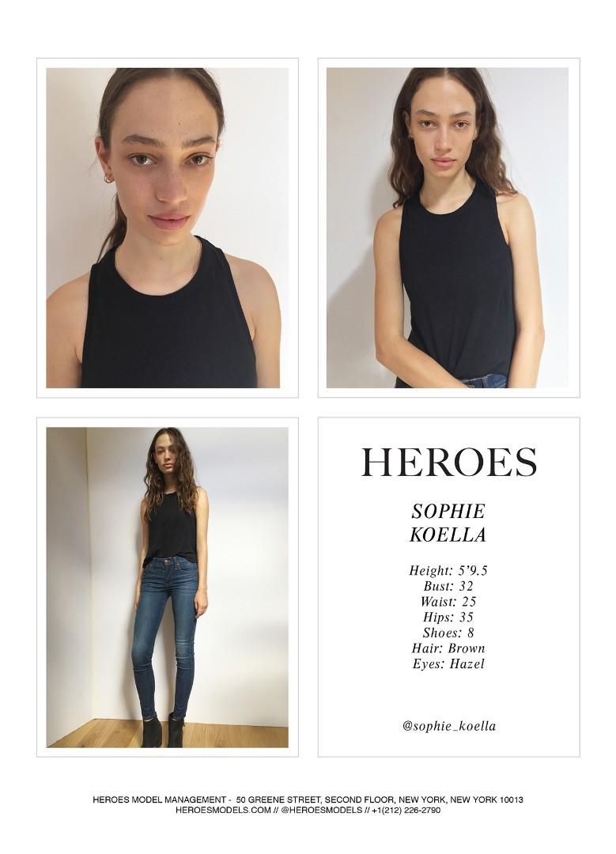
Task: Click the Bust: 32 measurement
Action: (x=448, y=587)
